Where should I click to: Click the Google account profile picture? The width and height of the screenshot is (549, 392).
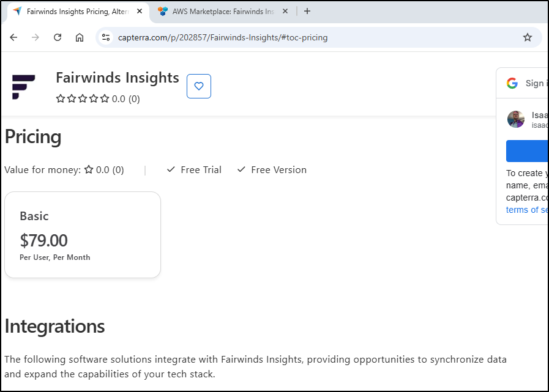point(516,119)
